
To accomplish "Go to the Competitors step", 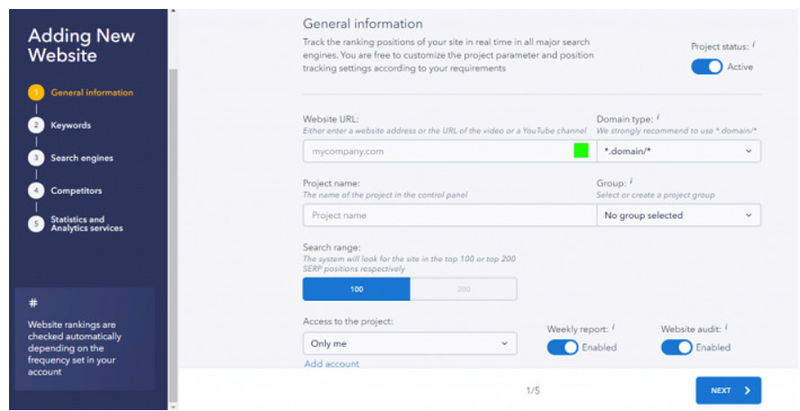I will click(76, 191).
